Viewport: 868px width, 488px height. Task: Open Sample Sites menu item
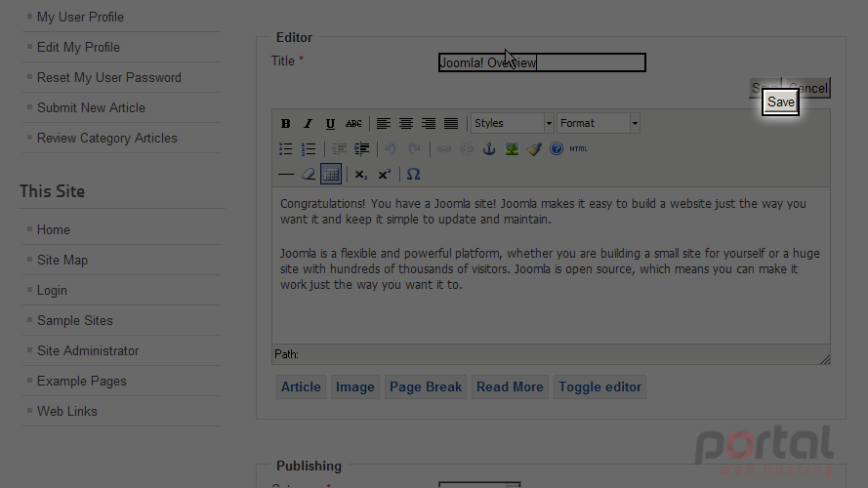[x=75, y=320]
